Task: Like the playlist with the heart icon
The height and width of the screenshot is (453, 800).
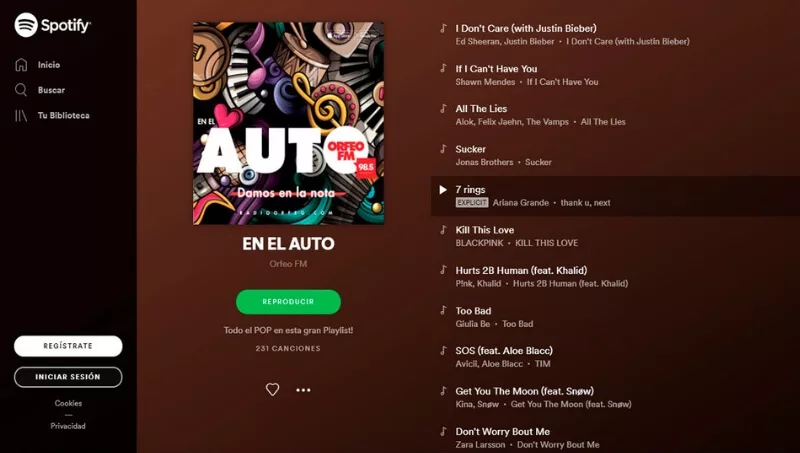Action: tap(272, 390)
